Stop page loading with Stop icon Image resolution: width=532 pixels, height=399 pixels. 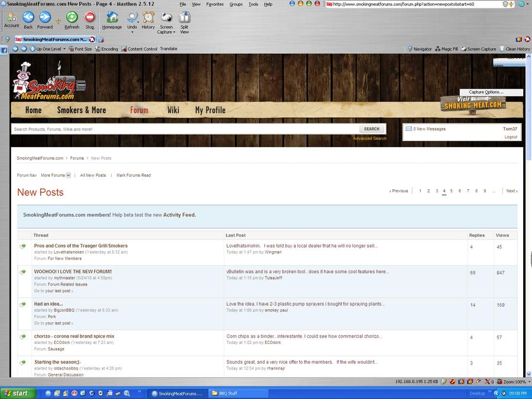pos(90,18)
